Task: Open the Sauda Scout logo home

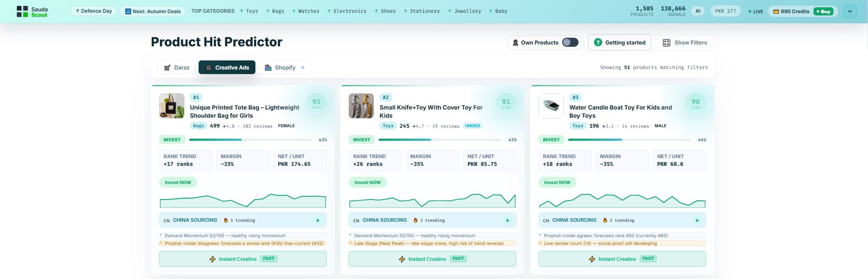Action: [32, 12]
